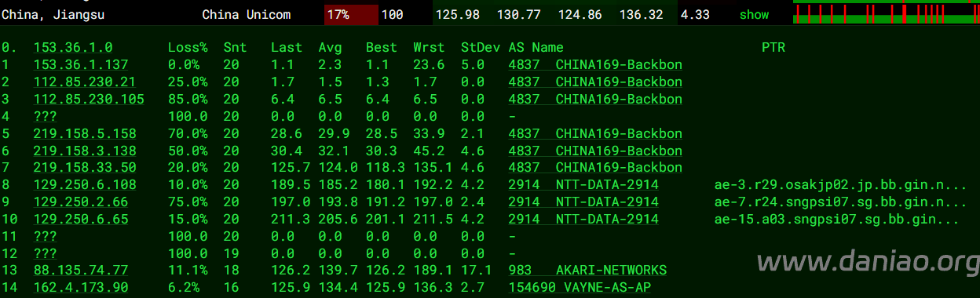Click the 4.33 stdev value in summary row
The width and height of the screenshot is (980, 298).
pos(695,15)
